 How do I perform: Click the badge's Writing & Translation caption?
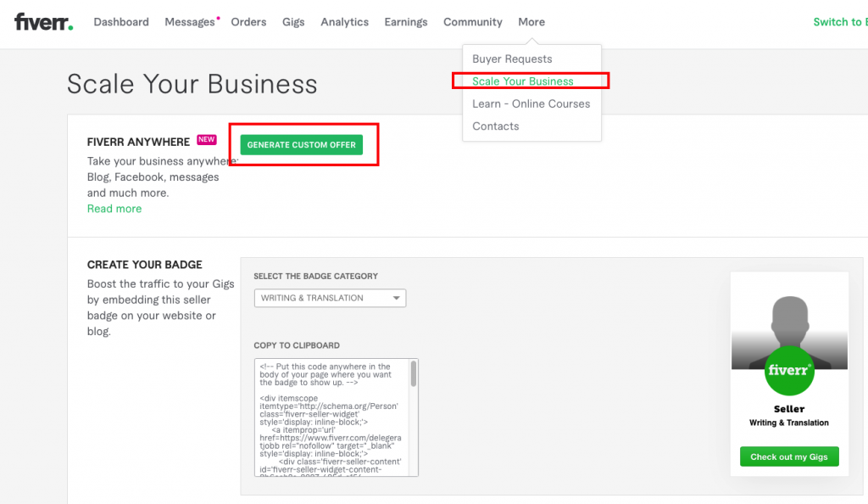789,423
